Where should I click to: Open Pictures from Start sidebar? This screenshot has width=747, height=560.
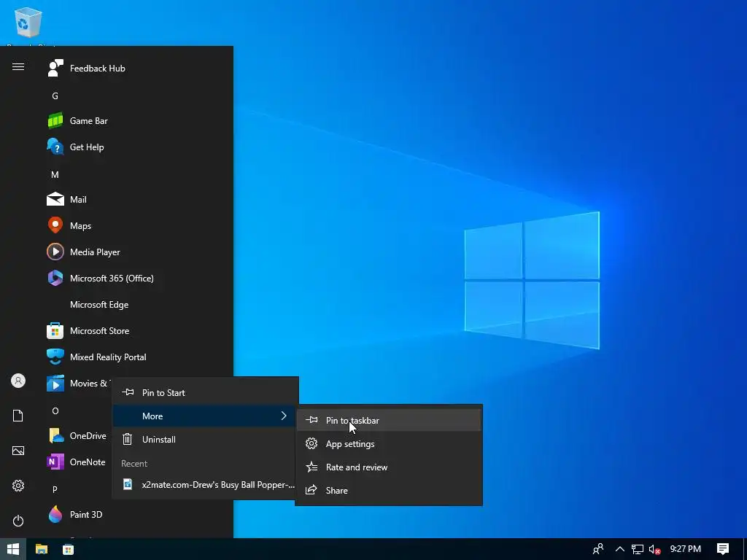coord(18,451)
